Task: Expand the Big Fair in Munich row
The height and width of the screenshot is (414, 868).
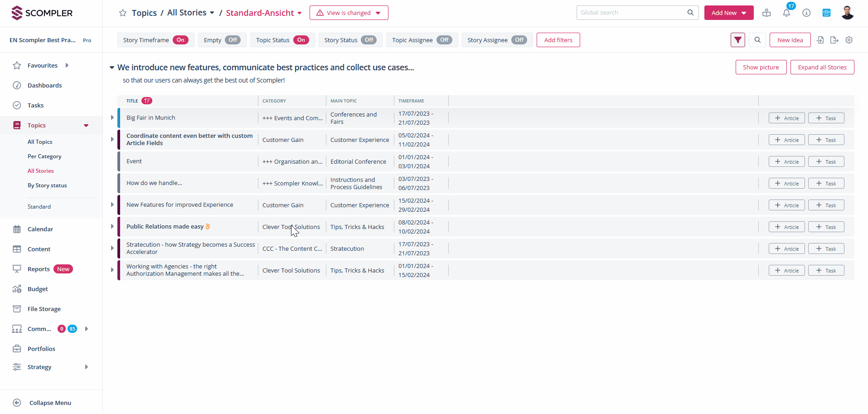Action: click(112, 118)
